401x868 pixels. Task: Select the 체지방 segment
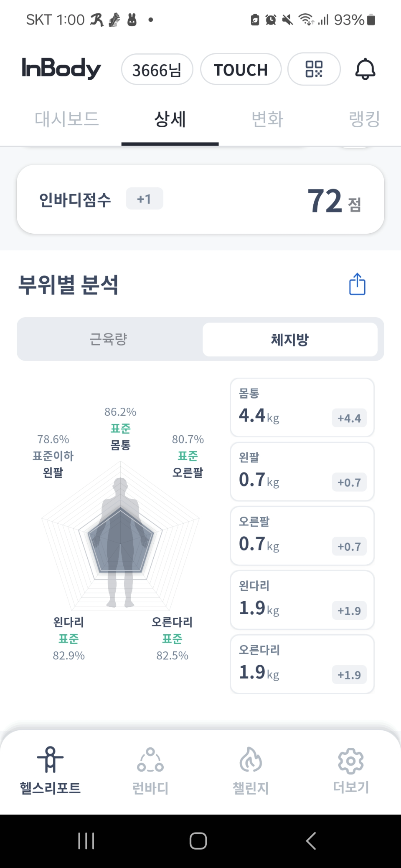290,339
